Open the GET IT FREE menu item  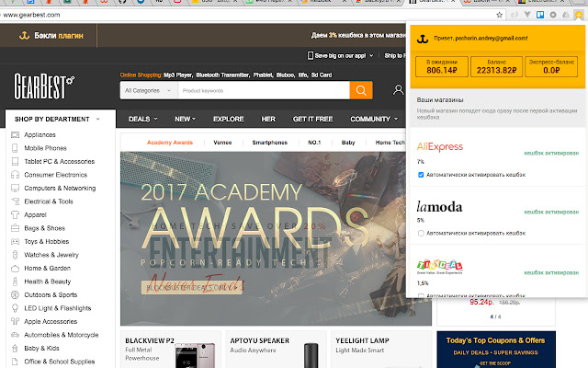coord(312,119)
